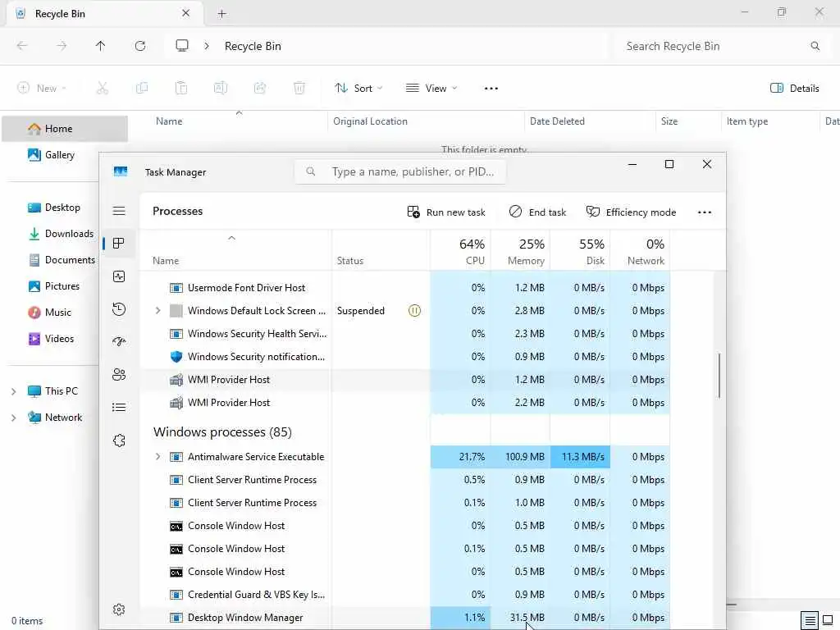
Task: Open Documents in File Explorer sidebar
Action: 62,260
